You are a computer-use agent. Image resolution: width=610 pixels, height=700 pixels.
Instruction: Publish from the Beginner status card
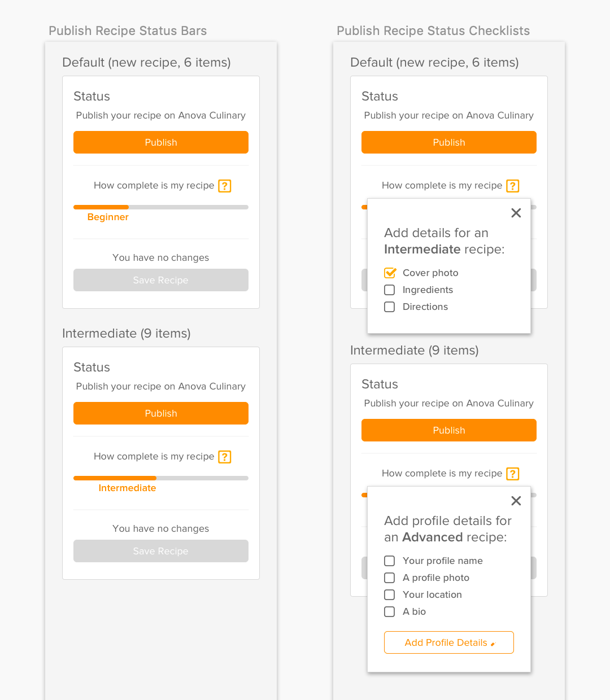[161, 142]
